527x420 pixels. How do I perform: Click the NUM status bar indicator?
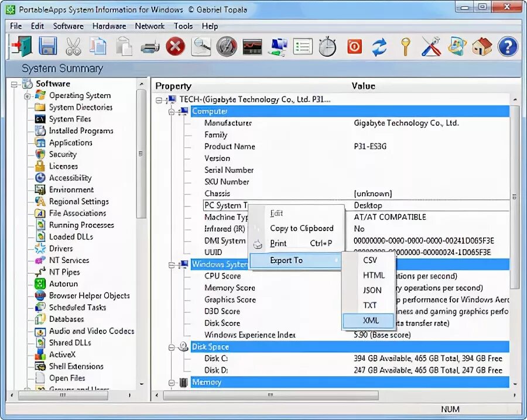coord(450,409)
